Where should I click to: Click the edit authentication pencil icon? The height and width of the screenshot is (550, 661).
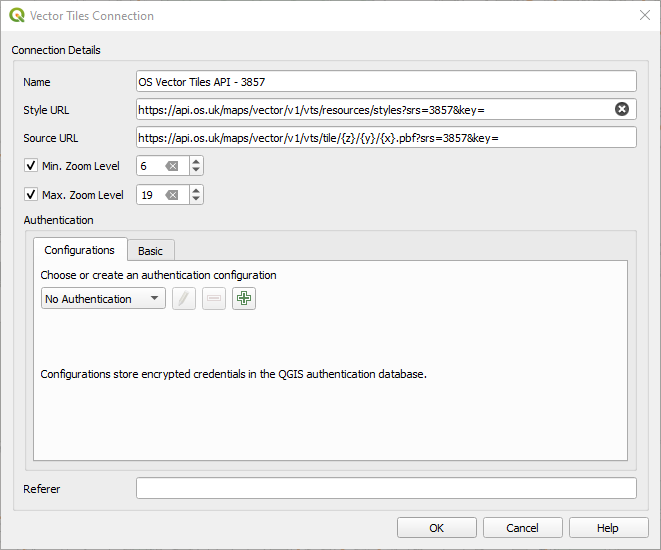[x=184, y=298]
